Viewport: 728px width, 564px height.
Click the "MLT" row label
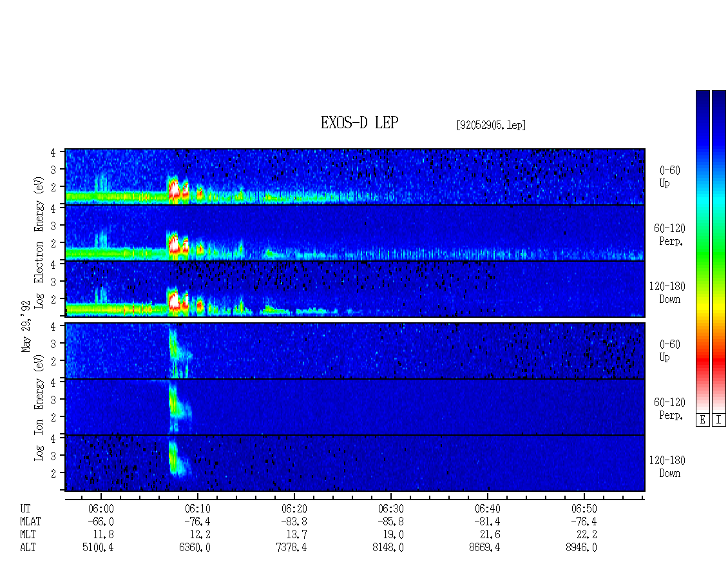28,535
